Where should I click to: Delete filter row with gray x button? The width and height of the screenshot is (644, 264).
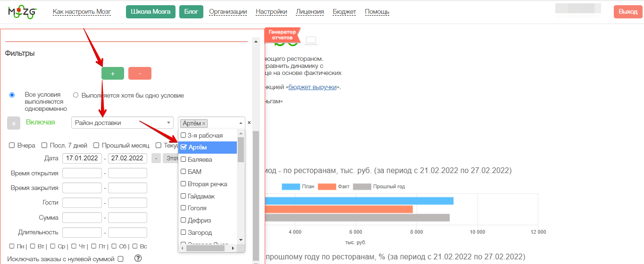click(14, 123)
